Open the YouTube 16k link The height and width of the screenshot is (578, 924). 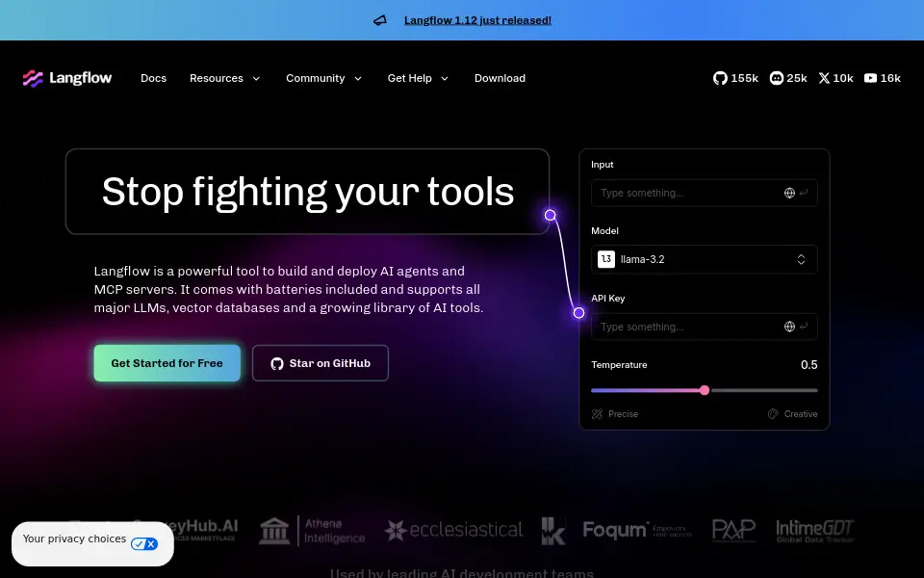coord(883,78)
